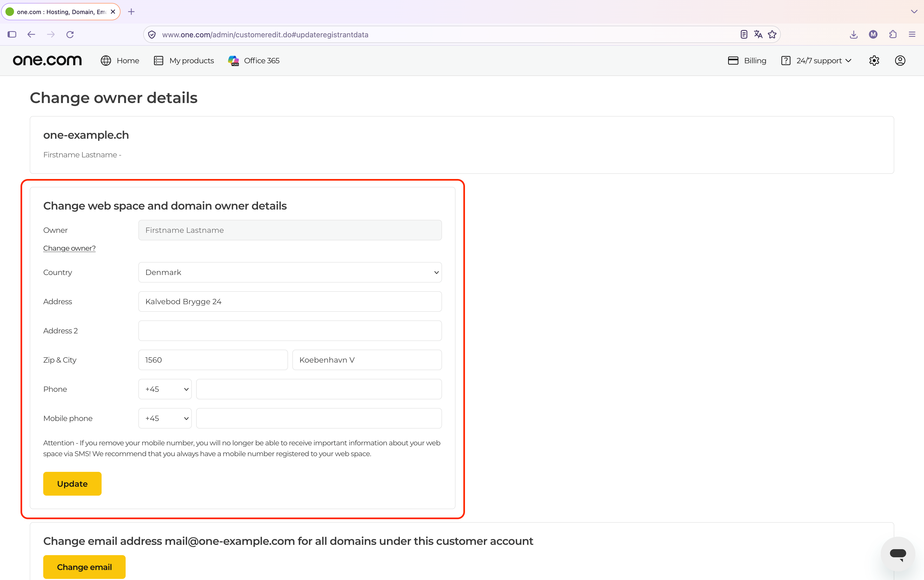This screenshot has width=924, height=580.
Task: Open reader view icon in address bar
Action: pyautogui.click(x=744, y=35)
